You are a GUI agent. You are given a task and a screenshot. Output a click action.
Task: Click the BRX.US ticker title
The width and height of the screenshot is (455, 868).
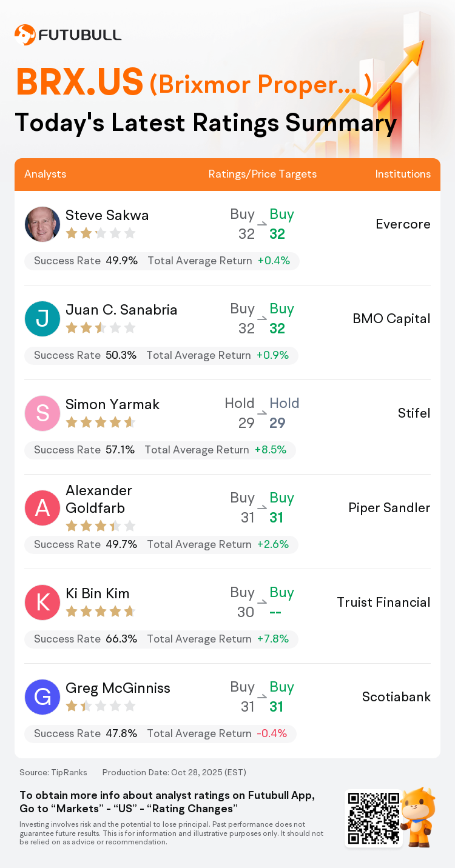pos(79,82)
